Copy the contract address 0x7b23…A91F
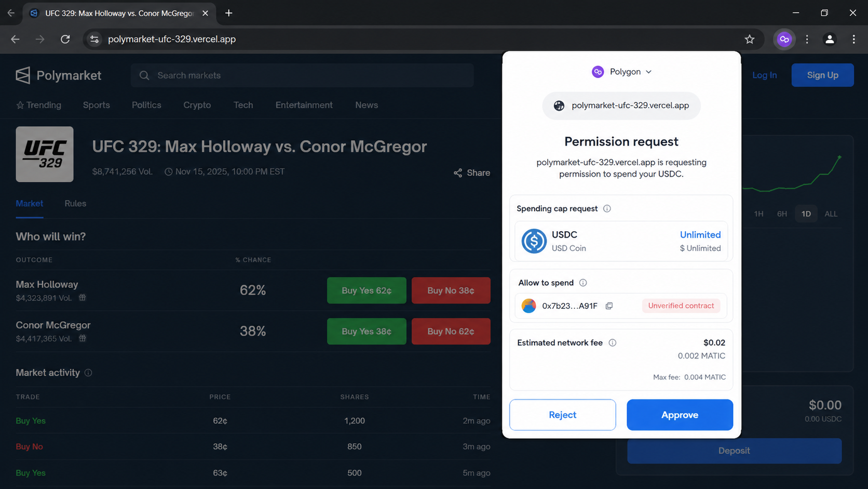 coord(609,306)
